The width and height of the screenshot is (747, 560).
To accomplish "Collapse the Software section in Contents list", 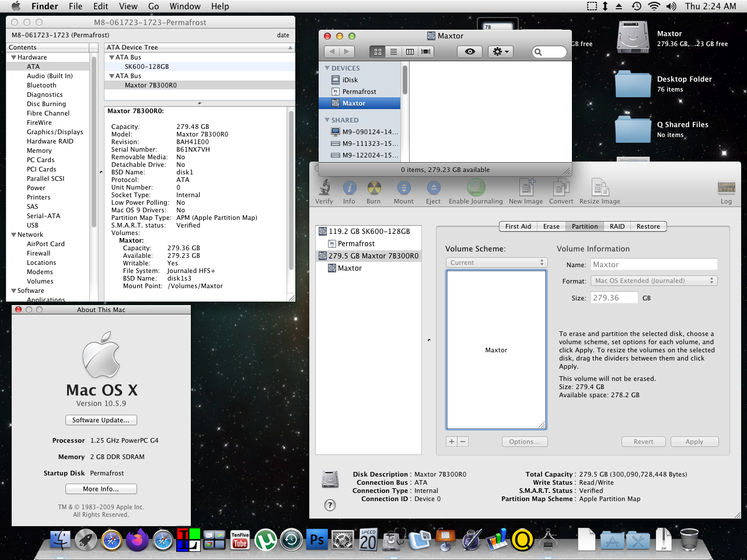I will coord(13,290).
